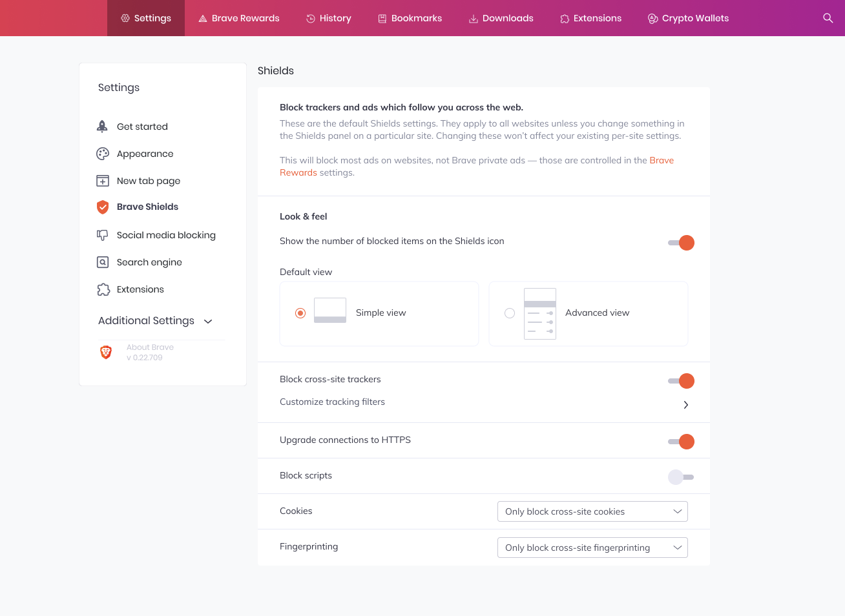Turn off Upgrade connections to HTTPS
Viewport: 845px width, 616px height.
(681, 442)
